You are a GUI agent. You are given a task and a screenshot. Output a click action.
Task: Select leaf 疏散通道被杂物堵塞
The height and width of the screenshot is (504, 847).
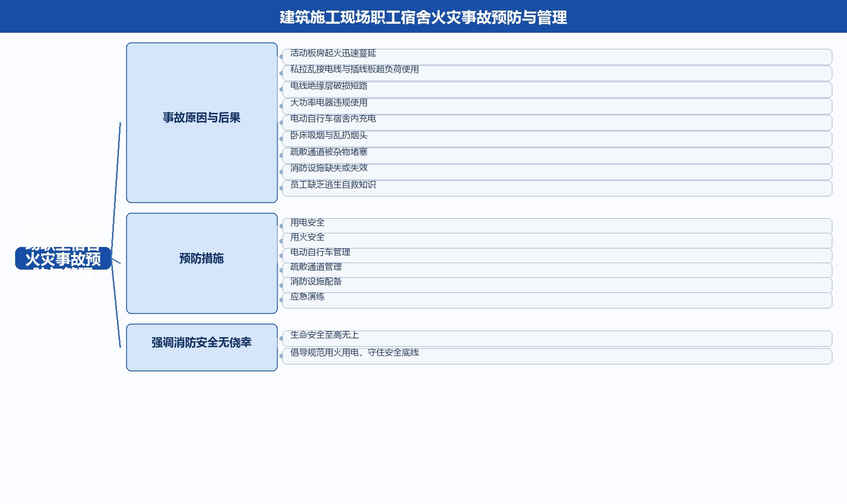coord(557,155)
